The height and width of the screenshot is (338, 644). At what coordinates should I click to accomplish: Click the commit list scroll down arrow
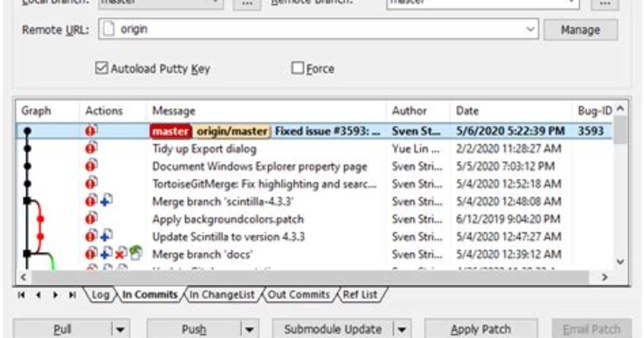click(x=620, y=262)
